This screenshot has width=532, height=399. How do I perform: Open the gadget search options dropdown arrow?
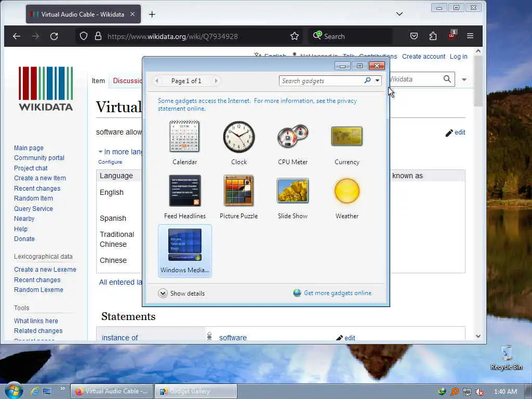click(377, 81)
